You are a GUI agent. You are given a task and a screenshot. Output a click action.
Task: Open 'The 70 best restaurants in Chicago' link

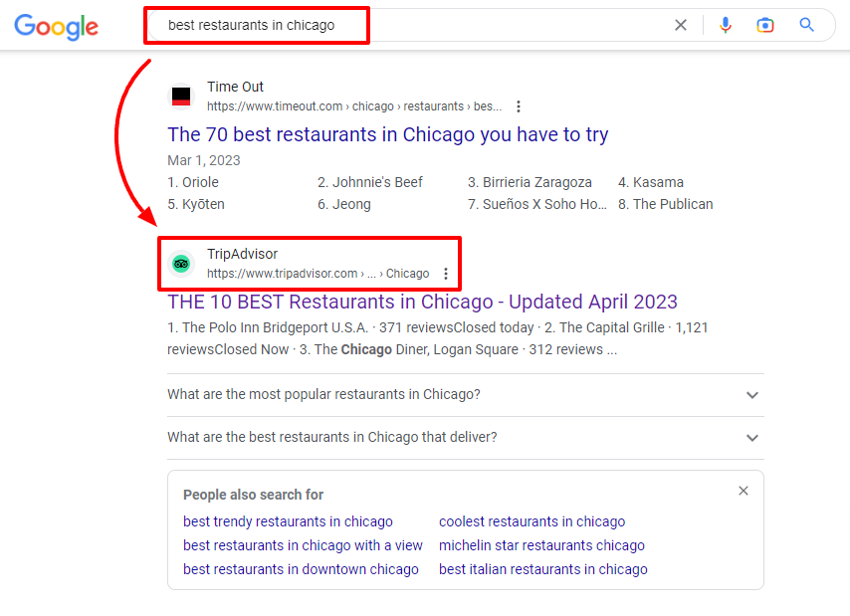click(x=387, y=134)
